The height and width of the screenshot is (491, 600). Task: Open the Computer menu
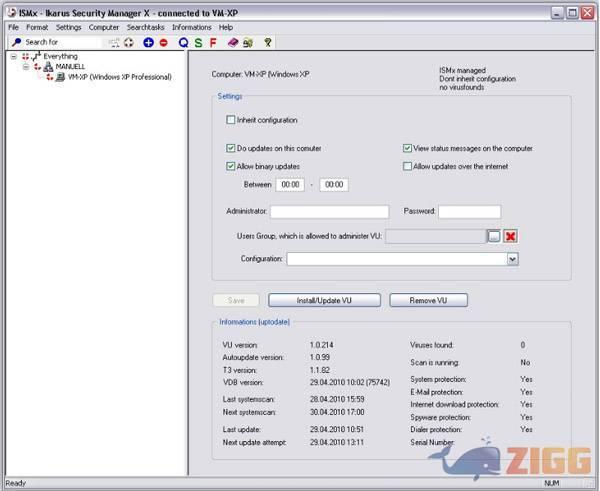coord(104,27)
